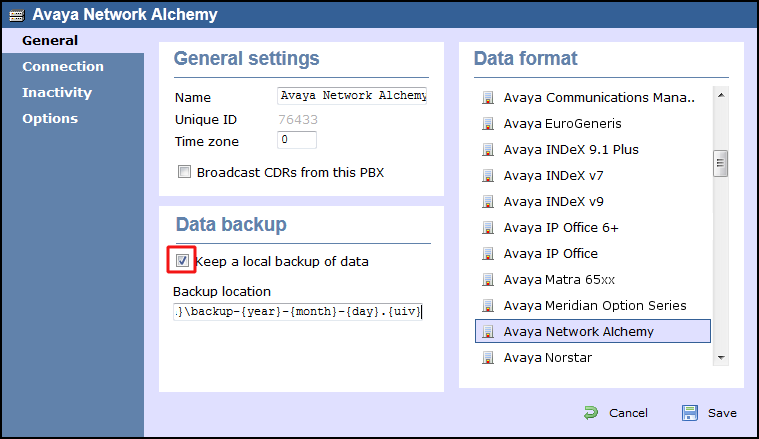Click the green Cancel arrow icon
This screenshot has width=759, height=439.
(x=591, y=413)
